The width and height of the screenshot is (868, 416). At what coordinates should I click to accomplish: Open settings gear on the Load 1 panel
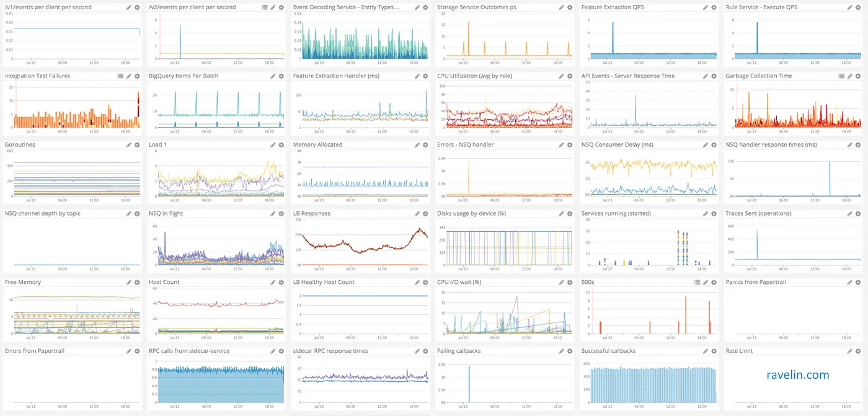click(x=281, y=144)
